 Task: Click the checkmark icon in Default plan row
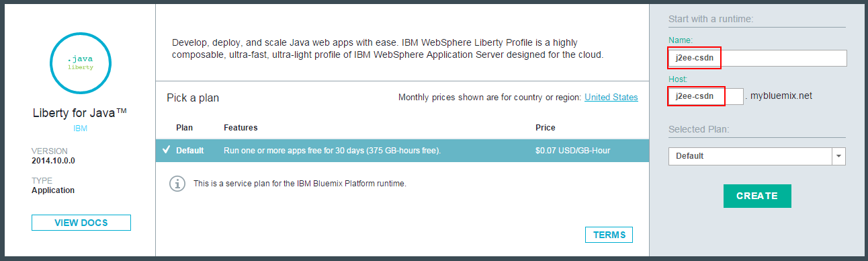166,150
